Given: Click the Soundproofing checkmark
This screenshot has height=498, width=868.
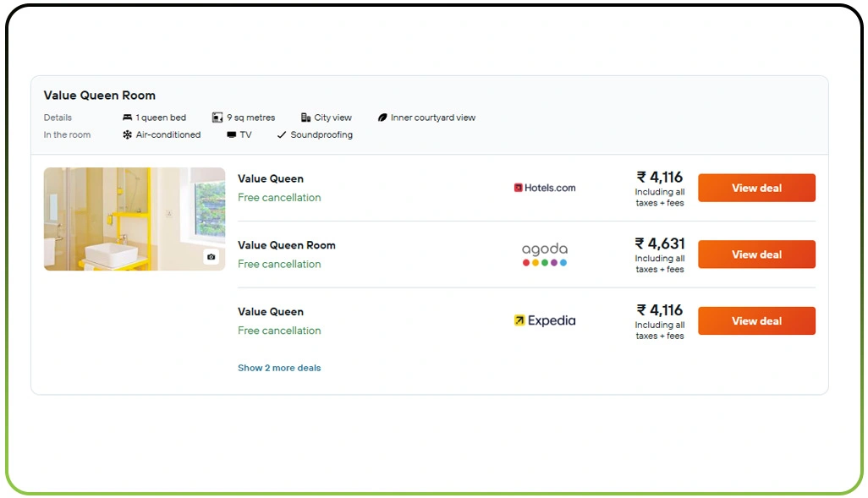Looking at the screenshot, I should [282, 134].
